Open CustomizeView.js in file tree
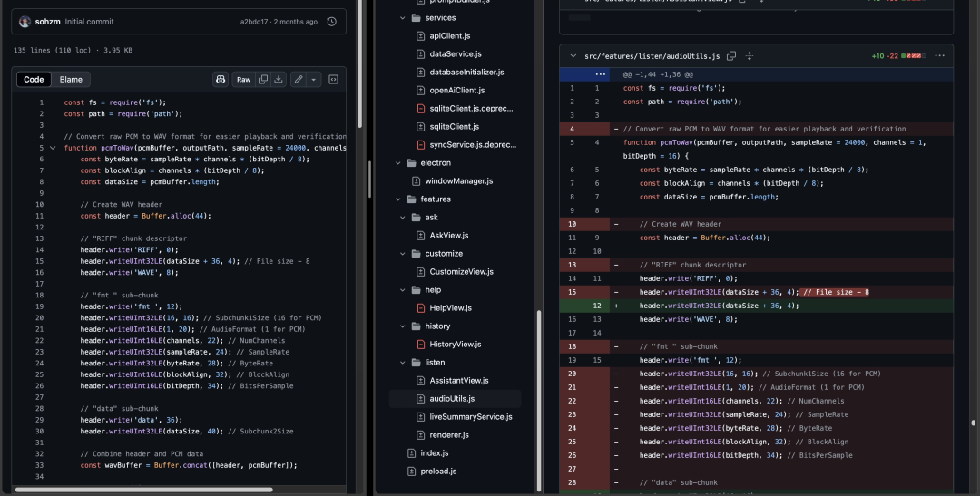Screen dimensions: 980x496 461,272
